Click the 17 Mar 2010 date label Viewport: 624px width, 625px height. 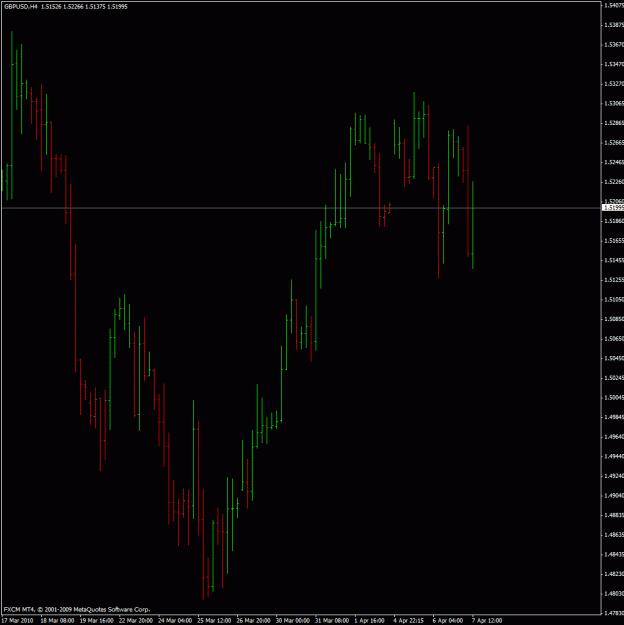pyautogui.click(x=18, y=621)
